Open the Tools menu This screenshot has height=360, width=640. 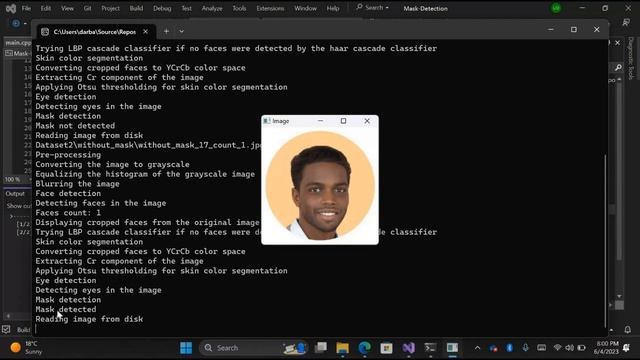[239, 8]
